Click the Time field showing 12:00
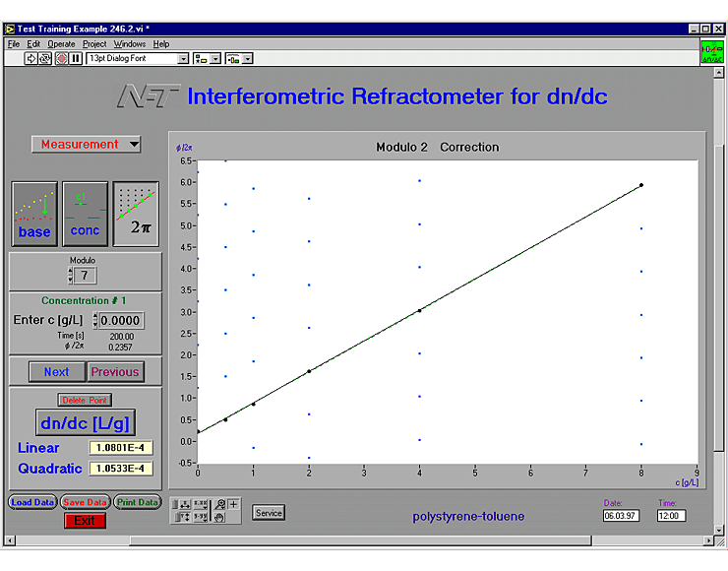Screen dimensions: 728x571 (x=671, y=516)
